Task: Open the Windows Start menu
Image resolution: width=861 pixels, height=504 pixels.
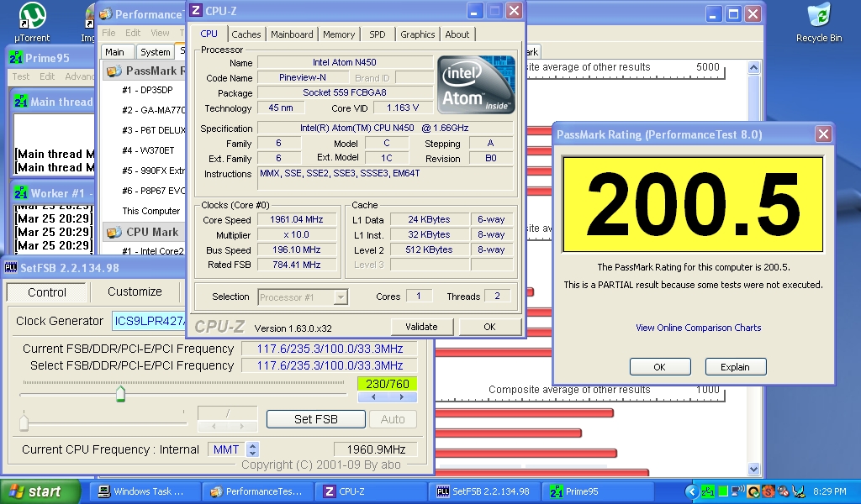Action: [40, 491]
